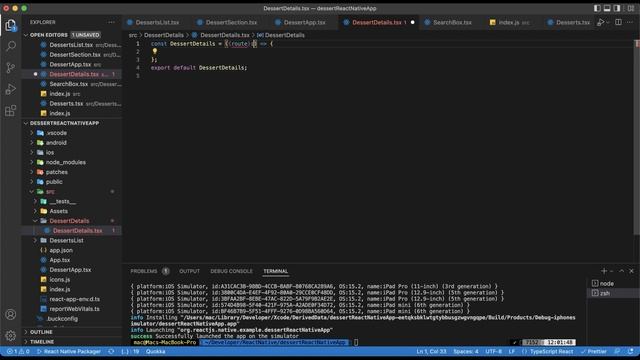Screen dimensions: 640x360
Task: Click the LF end-of-line indicator
Action: coord(512,351)
